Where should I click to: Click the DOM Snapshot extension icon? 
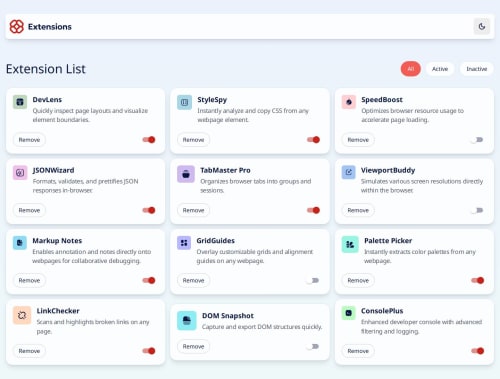tap(187, 320)
